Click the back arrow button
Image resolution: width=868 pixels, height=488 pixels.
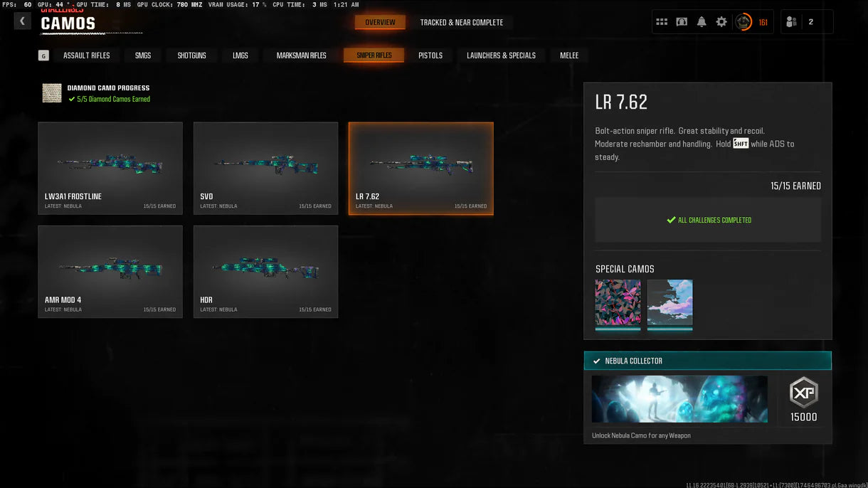click(22, 21)
